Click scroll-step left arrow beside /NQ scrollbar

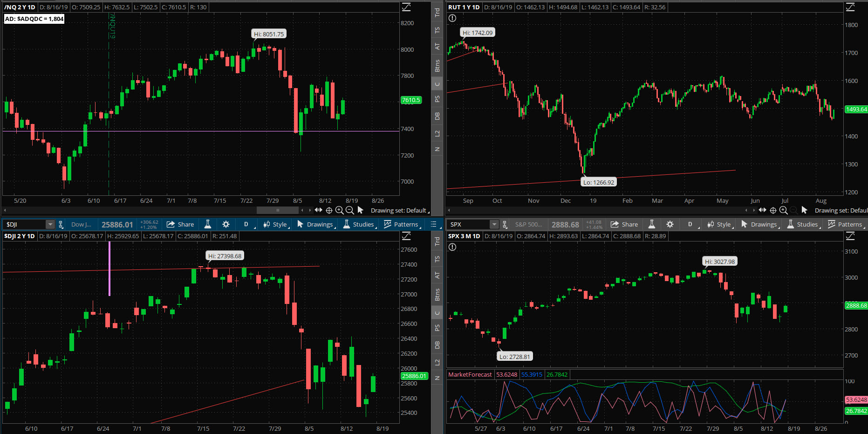pyautogui.click(x=302, y=210)
